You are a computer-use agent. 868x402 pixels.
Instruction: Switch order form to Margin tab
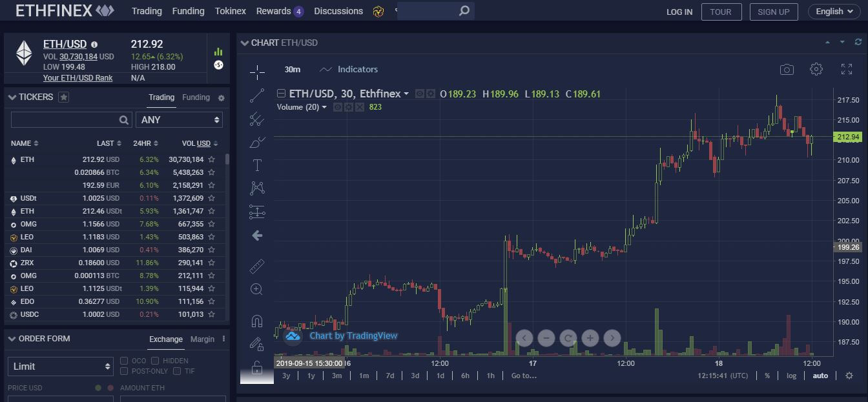coord(202,339)
